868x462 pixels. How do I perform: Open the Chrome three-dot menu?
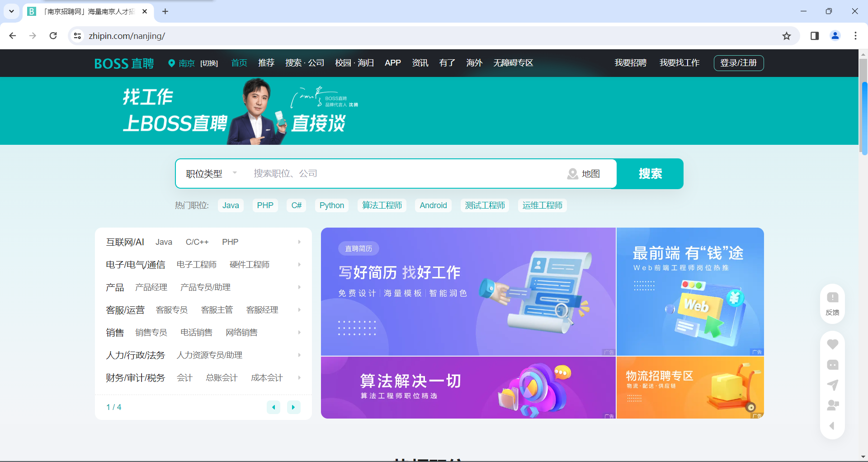coord(855,36)
